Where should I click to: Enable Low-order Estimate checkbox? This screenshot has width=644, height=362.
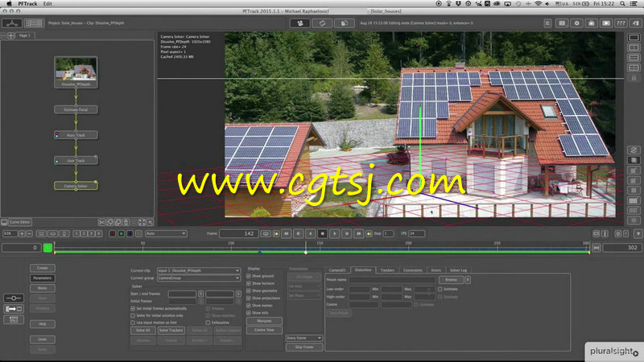pyautogui.click(x=440, y=290)
